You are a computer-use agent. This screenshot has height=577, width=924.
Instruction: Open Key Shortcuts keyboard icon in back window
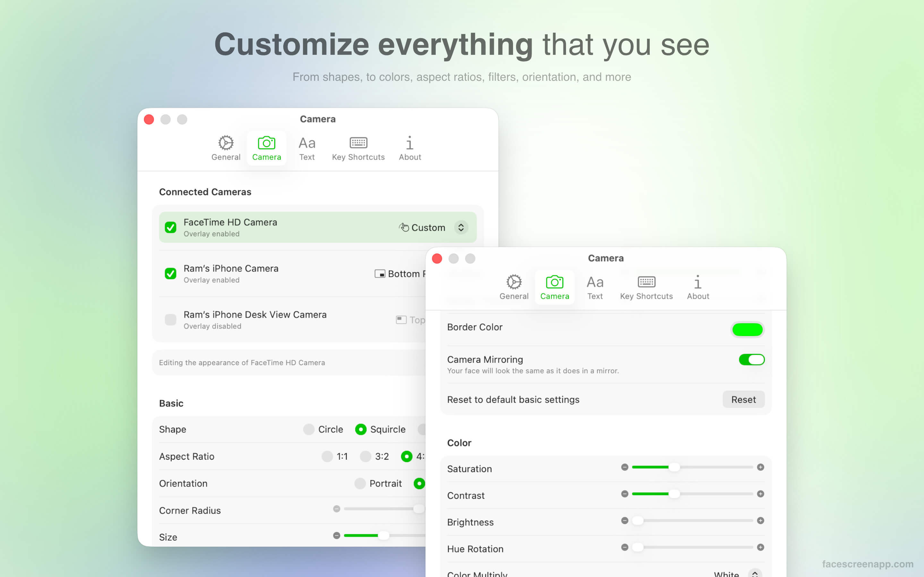click(358, 143)
